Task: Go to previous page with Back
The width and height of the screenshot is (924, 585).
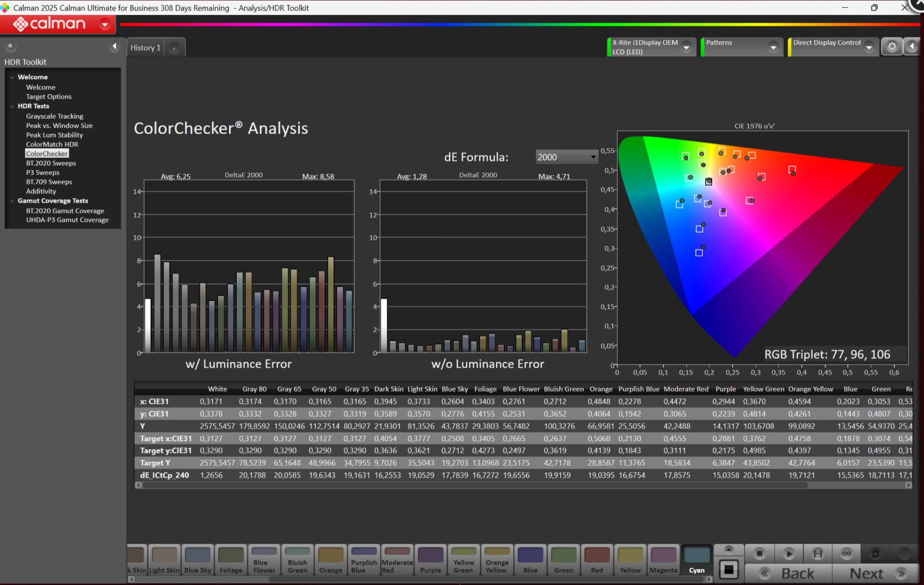Action: click(788, 573)
